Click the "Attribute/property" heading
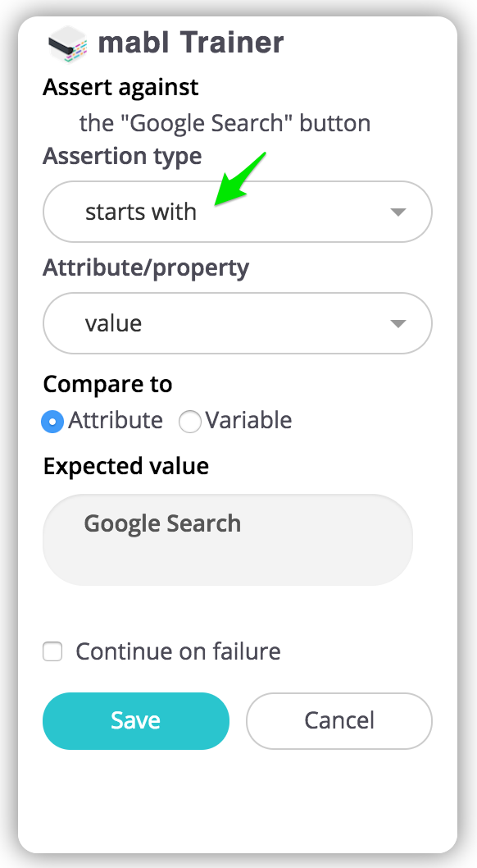The width and height of the screenshot is (477, 868). pyautogui.click(x=146, y=268)
